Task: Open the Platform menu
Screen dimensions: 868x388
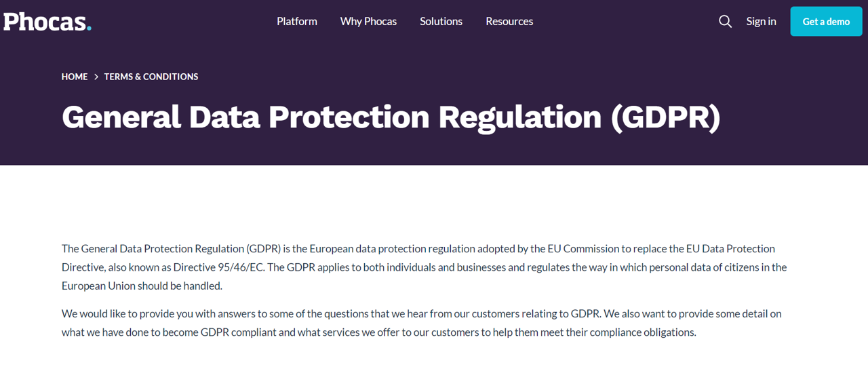Action: click(x=297, y=22)
